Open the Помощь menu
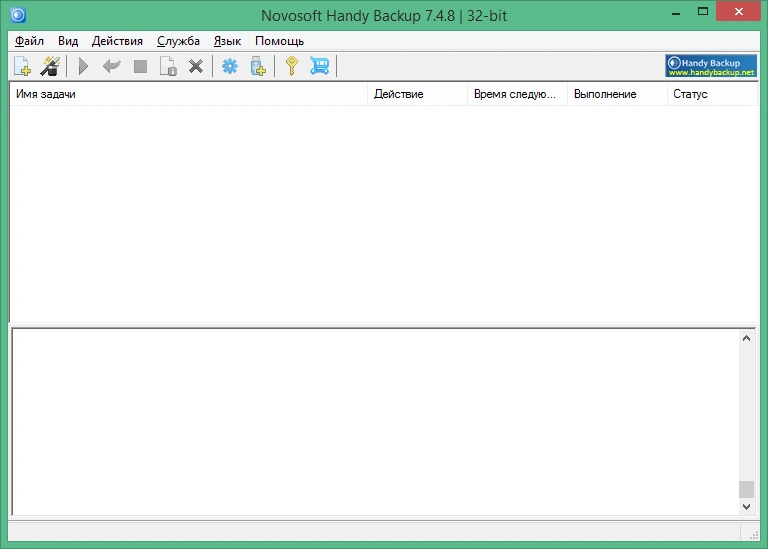 [279, 41]
